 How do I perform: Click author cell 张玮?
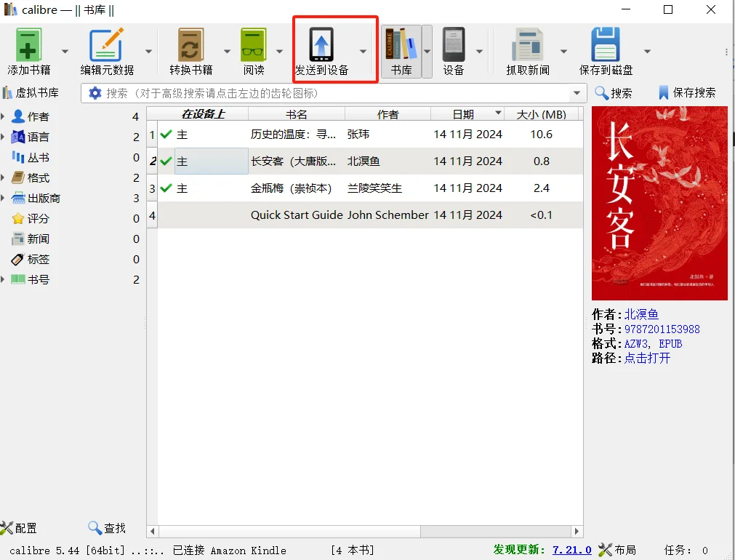coord(358,135)
